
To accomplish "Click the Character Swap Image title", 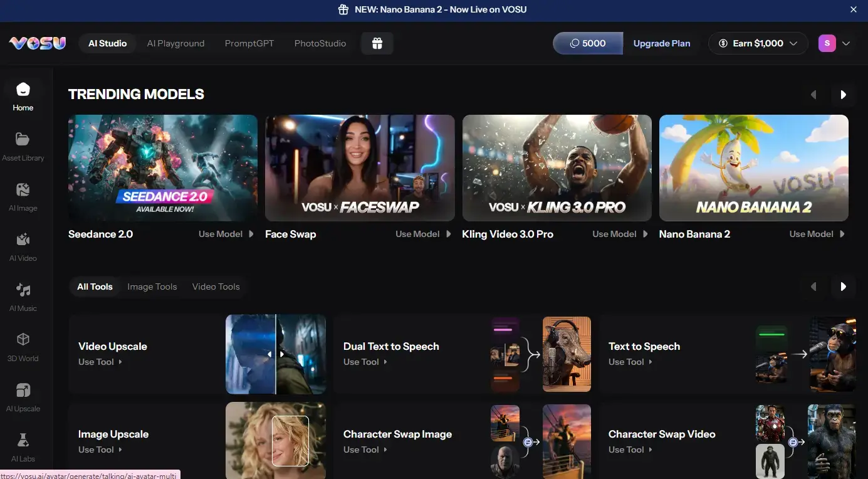I will (x=397, y=434).
